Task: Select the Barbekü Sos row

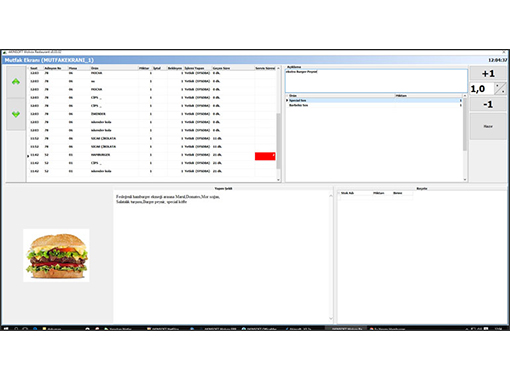Action: 374,105
